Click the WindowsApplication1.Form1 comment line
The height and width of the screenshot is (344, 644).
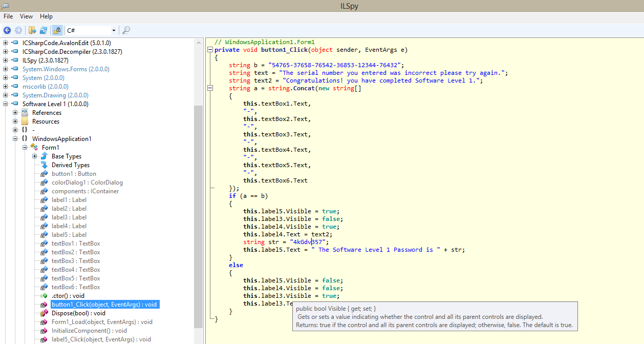265,42
